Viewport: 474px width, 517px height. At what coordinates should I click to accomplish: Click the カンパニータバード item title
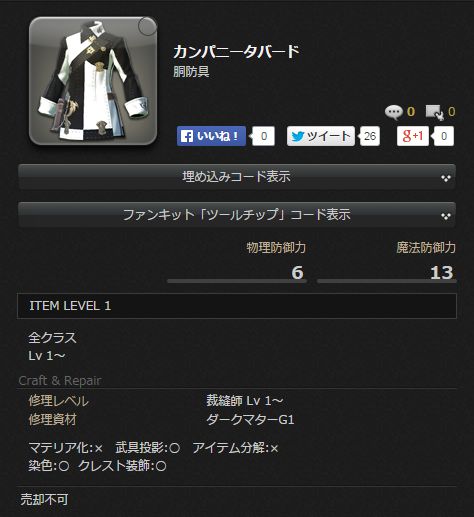pos(236,52)
